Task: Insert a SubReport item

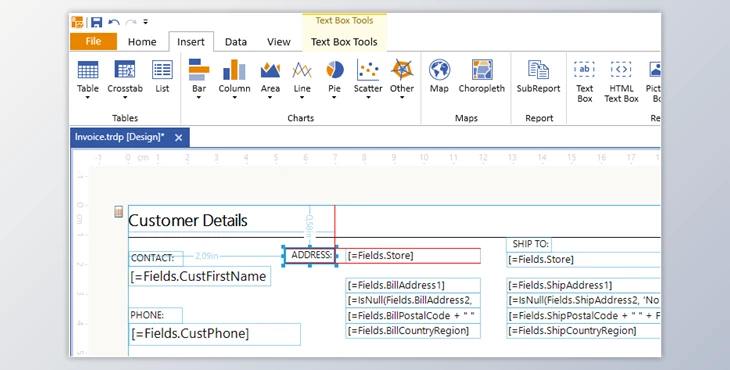Action: pyautogui.click(x=538, y=75)
